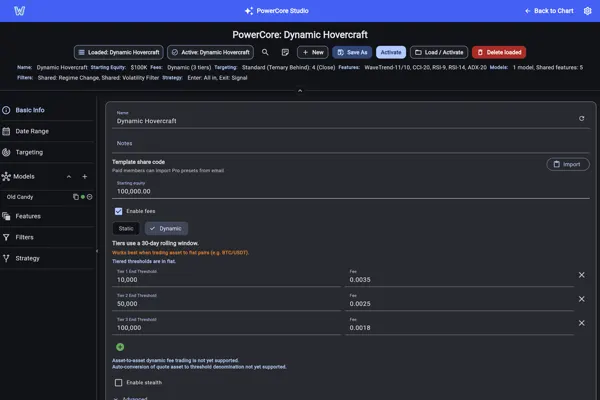Open the notes icon beside search
Viewport: 600px width, 400px height.
pyautogui.click(x=285, y=52)
